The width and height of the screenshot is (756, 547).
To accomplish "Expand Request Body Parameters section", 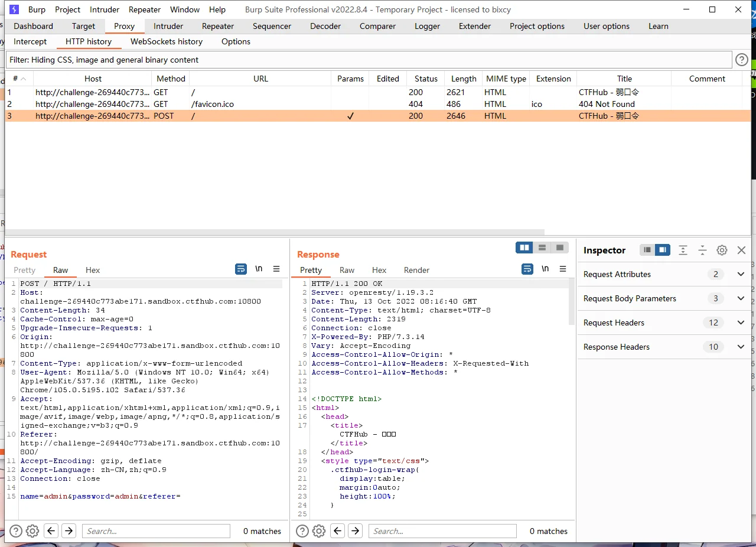I will coord(741,298).
